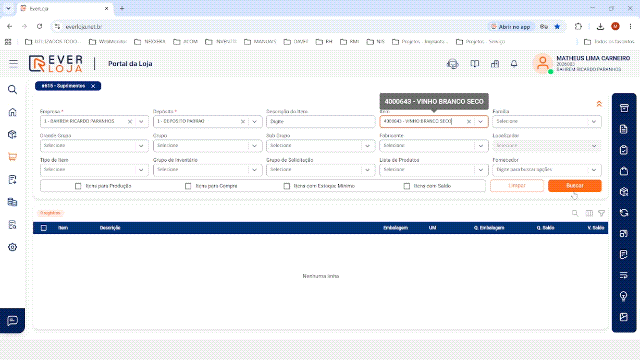This screenshot has height=360, width=640.
Task: Clear the Item field with its X
Action: point(469,122)
